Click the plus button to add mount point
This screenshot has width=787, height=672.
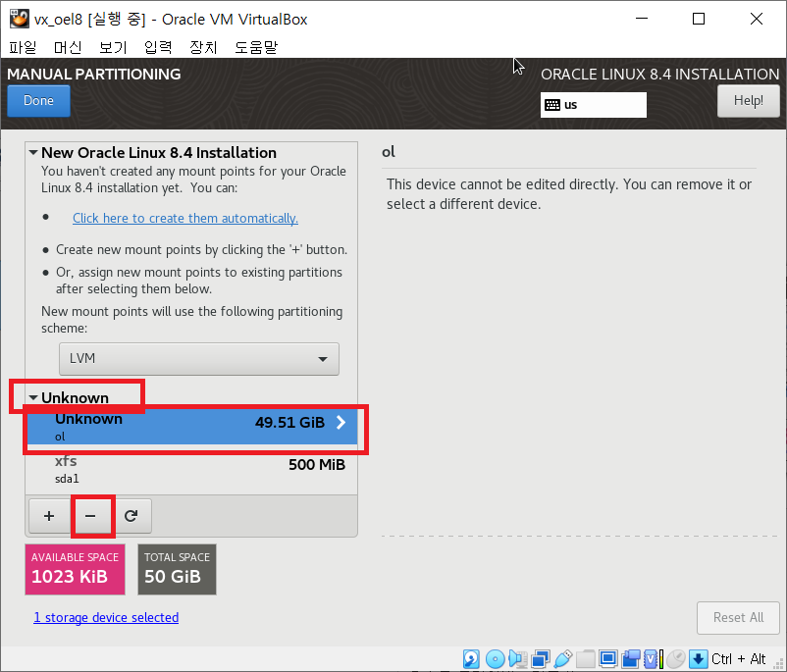tap(49, 516)
